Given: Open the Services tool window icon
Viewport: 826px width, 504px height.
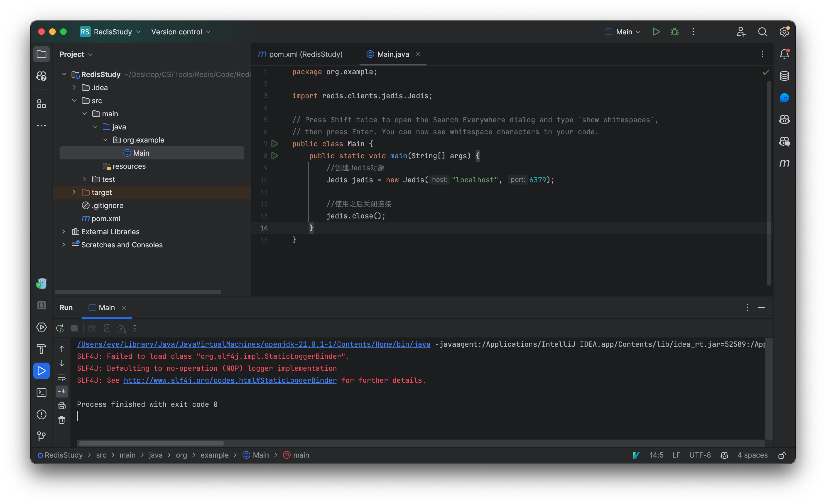Looking at the screenshot, I should (41, 327).
